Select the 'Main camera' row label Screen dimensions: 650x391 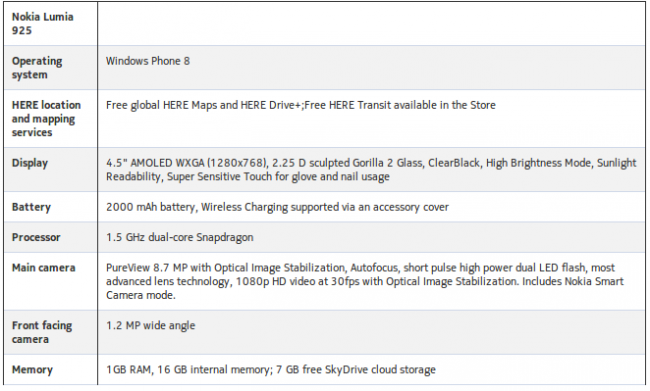(x=44, y=268)
